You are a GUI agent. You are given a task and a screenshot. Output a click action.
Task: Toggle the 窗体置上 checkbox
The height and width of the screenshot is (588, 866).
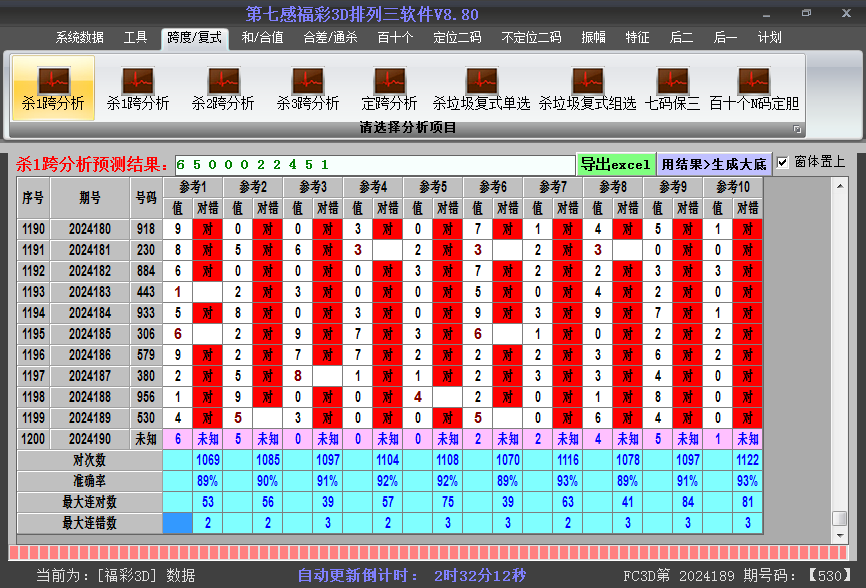[x=782, y=162]
